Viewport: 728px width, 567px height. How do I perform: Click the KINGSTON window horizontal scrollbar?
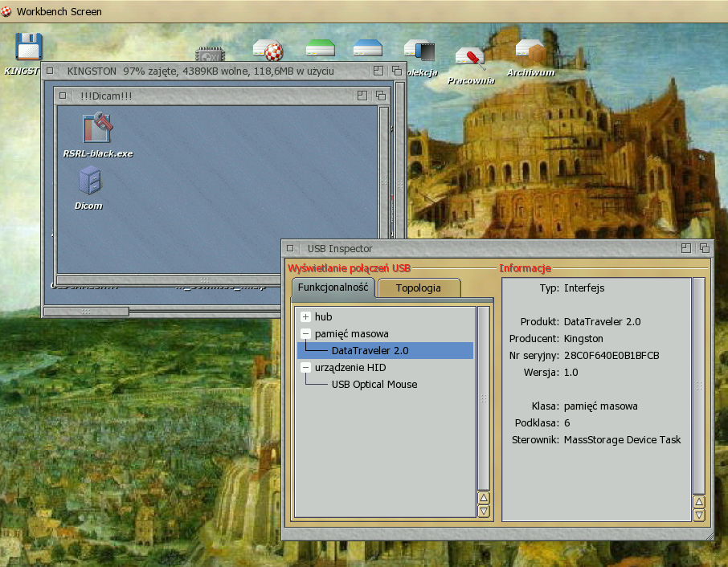(x=86, y=312)
